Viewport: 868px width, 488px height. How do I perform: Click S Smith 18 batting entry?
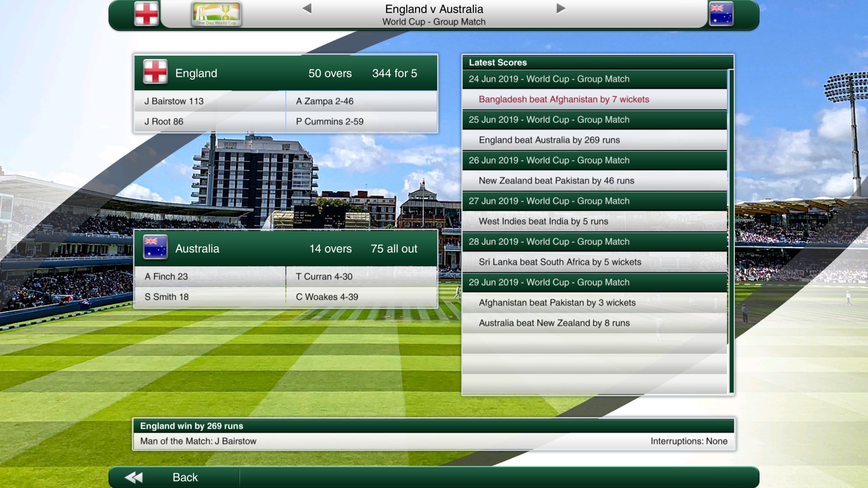[x=210, y=297]
